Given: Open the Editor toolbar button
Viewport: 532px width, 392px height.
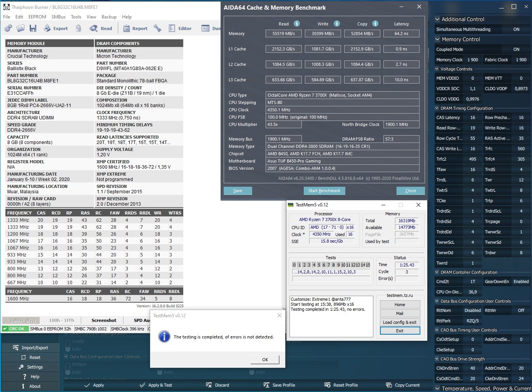Looking at the screenshot, I should [x=180, y=28].
